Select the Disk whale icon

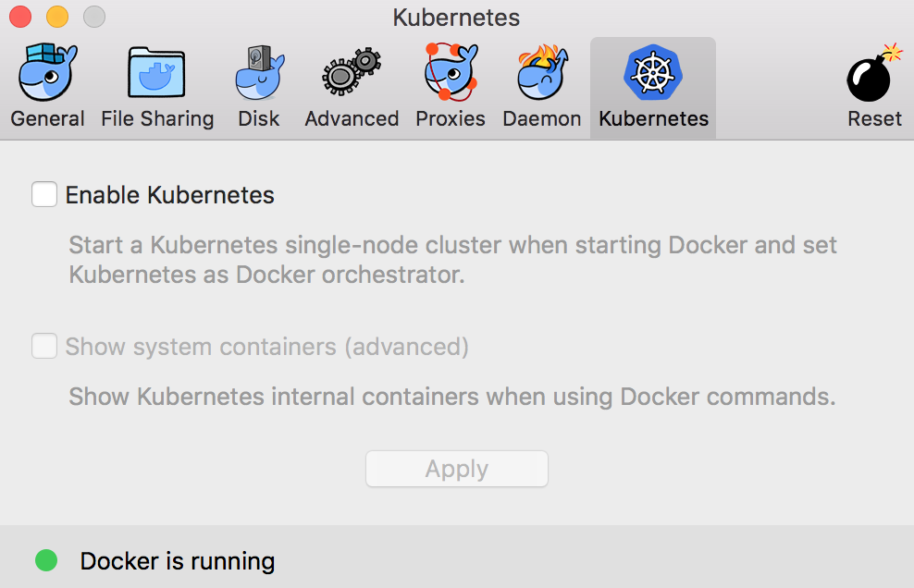(259, 73)
